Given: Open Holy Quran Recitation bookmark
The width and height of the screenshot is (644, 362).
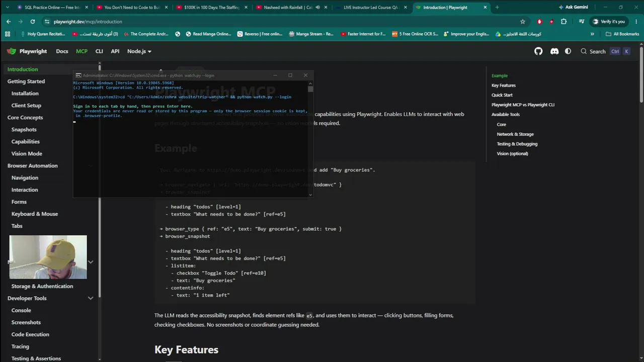Looking at the screenshot, I should point(43,34).
